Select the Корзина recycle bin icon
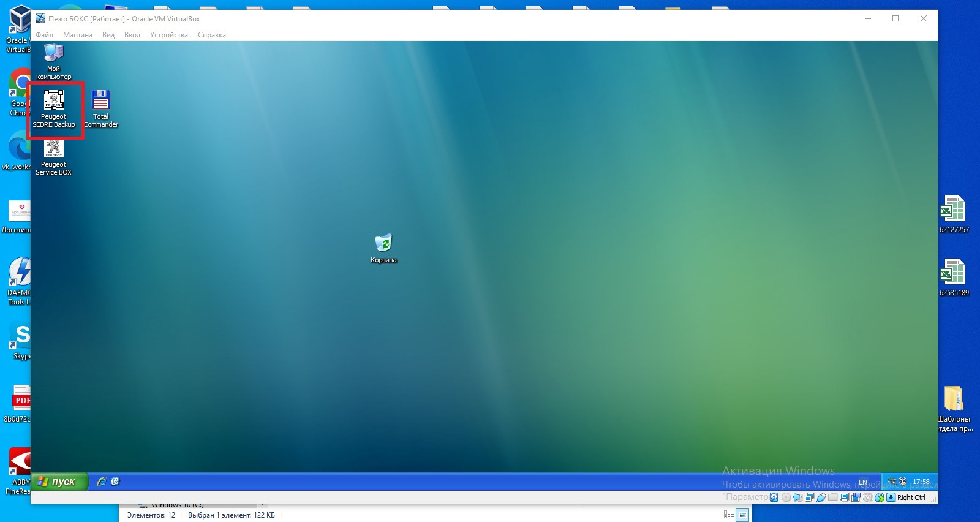This screenshot has height=522, width=980. point(383,249)
